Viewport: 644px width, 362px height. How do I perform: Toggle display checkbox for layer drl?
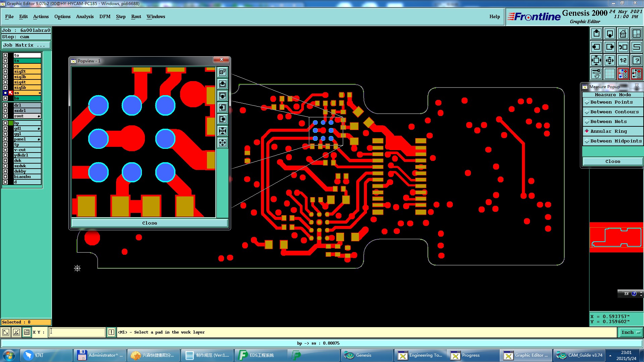[5, 105]
